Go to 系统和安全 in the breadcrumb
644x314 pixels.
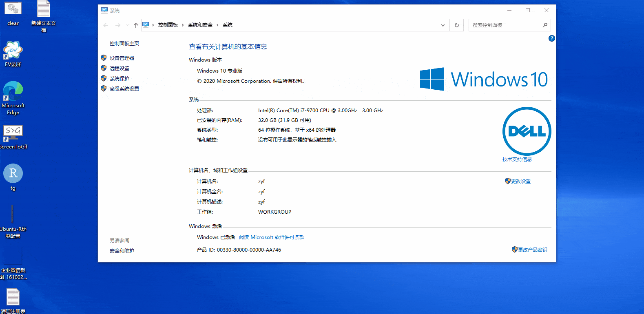coord(200,25)
